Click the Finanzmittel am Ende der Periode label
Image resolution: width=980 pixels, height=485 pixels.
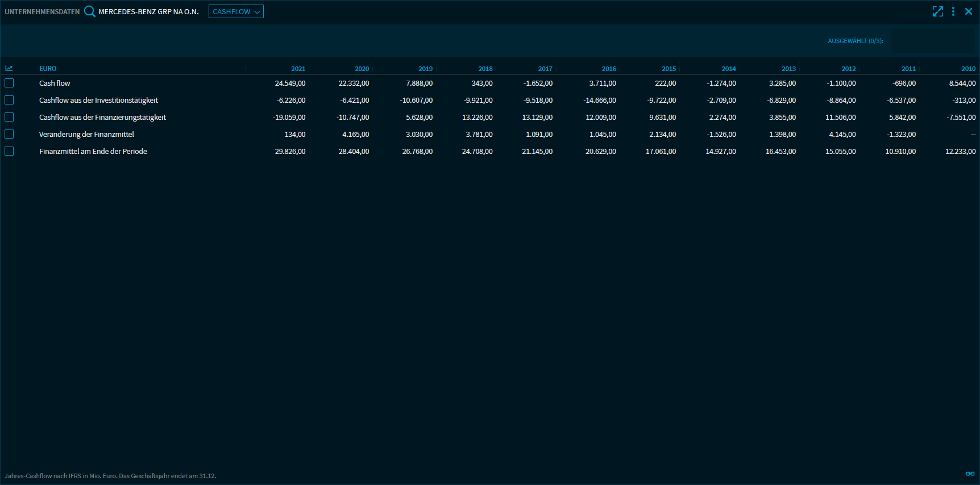pos(93,152)
